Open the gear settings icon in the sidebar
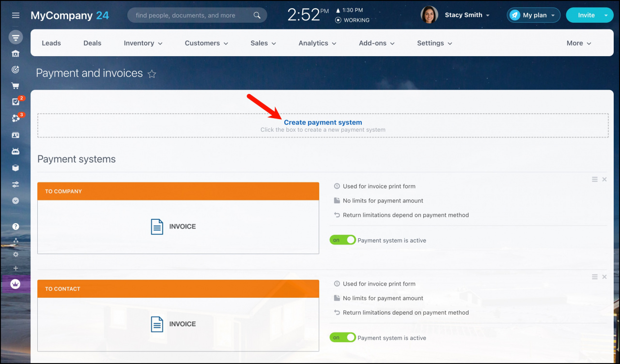 (15, 254)
